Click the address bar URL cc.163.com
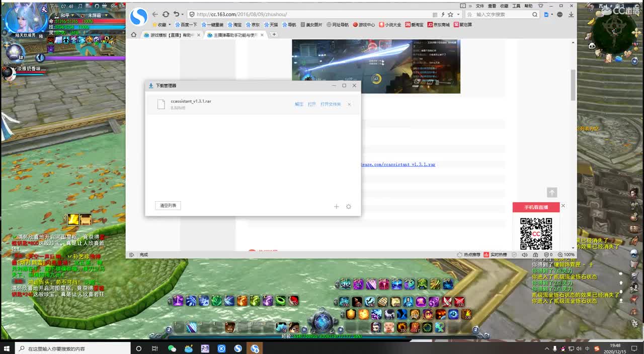Screen dimensions: 644x354 pos(242,15)
